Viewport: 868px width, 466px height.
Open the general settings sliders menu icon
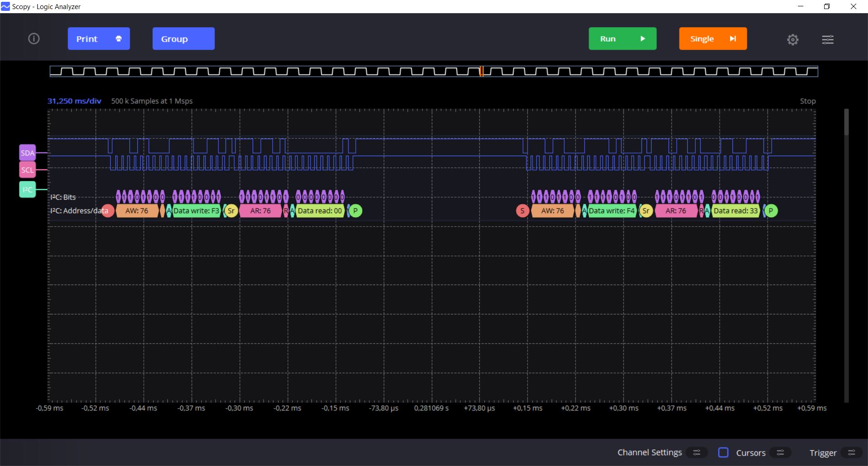(x=827, y=40)
